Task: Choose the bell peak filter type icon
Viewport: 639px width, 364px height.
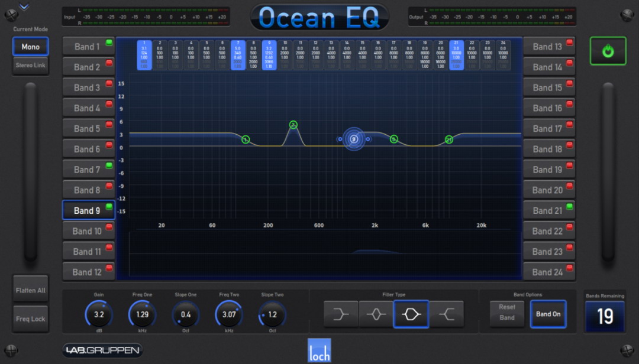Action: pyautogui.click(x=376, y=314)
